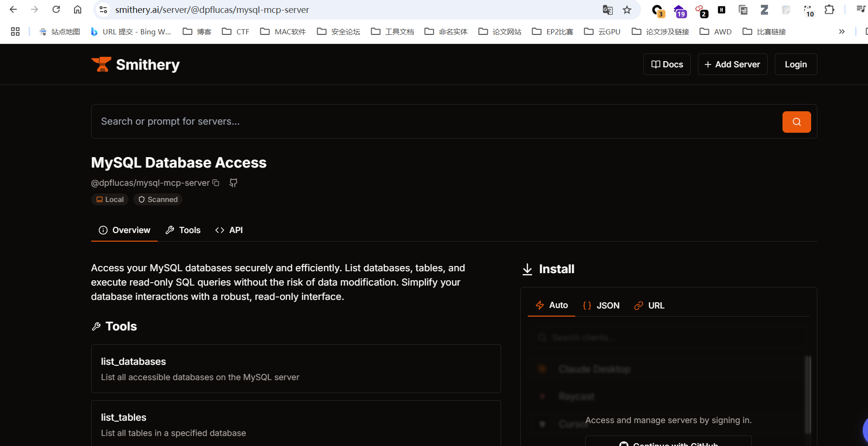Open the 论文涉及链接 bookmark folder
The width and height of the screenshot is (868, 446).
tap(661, 32)
